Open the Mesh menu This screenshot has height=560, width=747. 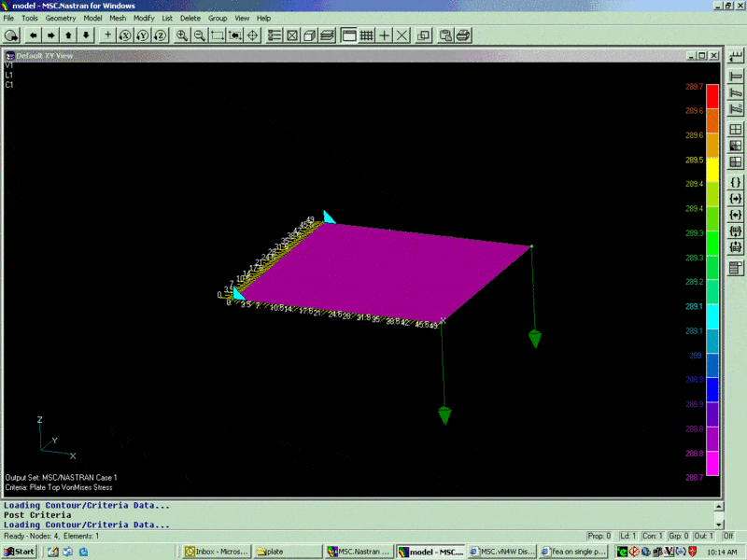118,18
